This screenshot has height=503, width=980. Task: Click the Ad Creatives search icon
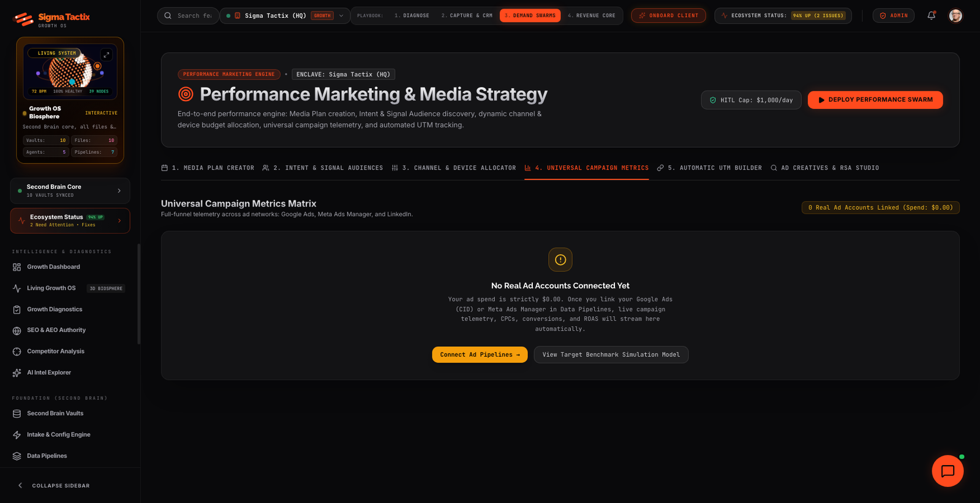click(774, 168)
